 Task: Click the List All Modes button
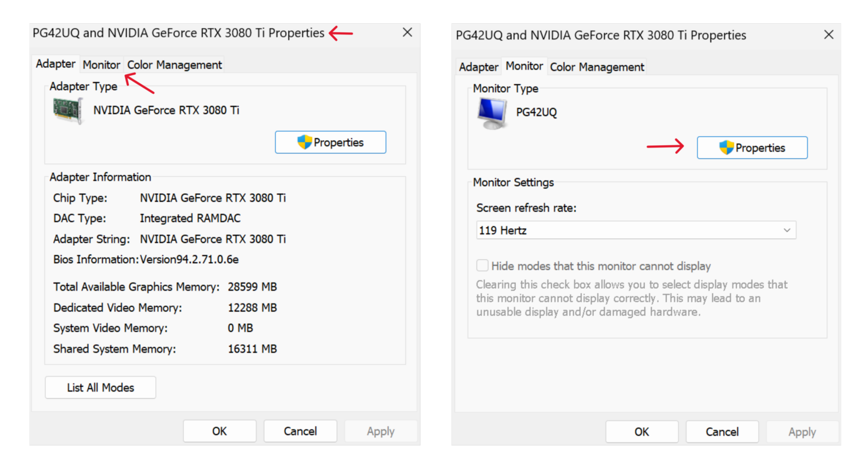100,387
